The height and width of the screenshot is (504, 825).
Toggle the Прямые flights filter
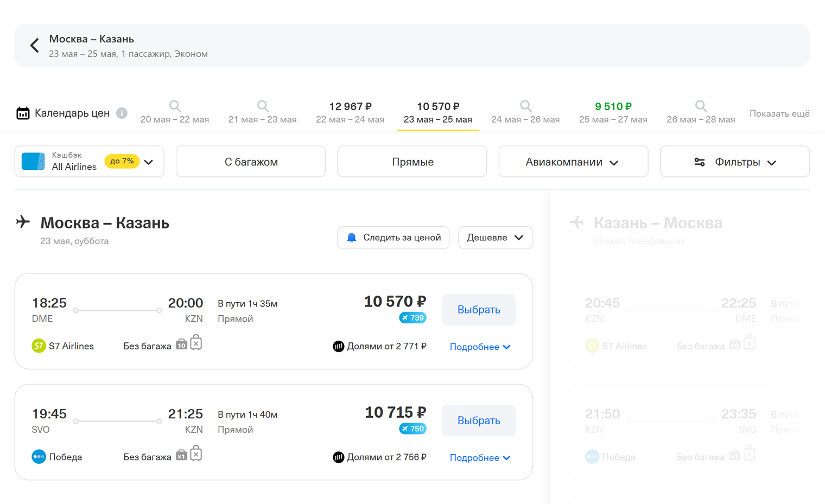point(412,162)
